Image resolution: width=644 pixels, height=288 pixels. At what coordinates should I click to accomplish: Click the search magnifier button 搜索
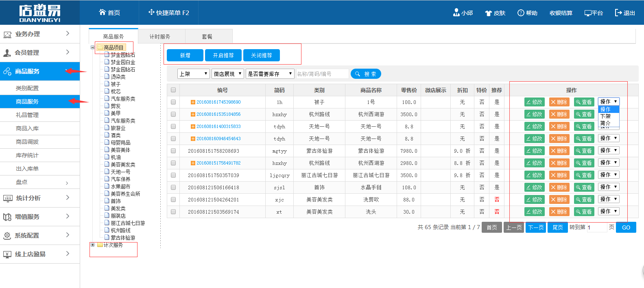366,74
